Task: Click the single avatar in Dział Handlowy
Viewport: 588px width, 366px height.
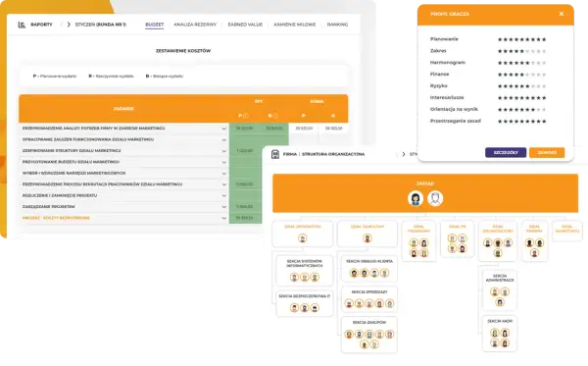Action: coord(367,238)
